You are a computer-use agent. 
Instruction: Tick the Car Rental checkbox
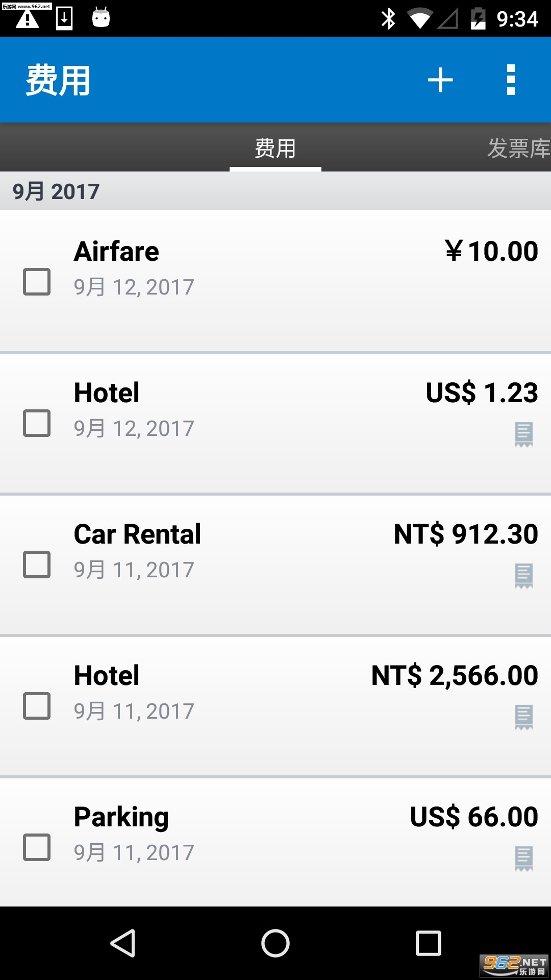[37, 565]
